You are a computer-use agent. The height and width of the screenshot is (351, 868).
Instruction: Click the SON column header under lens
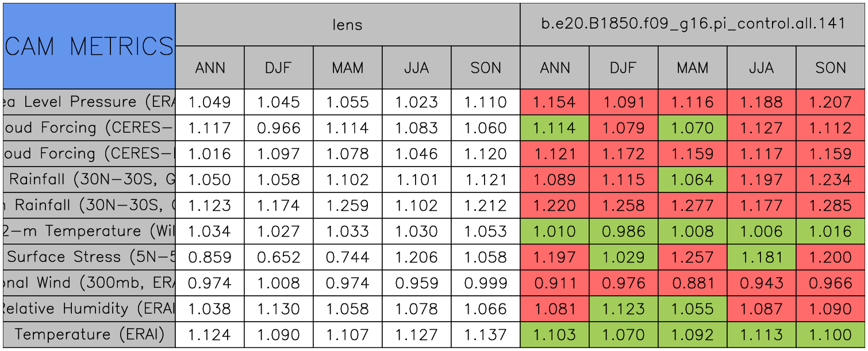(x=486, y=68)
